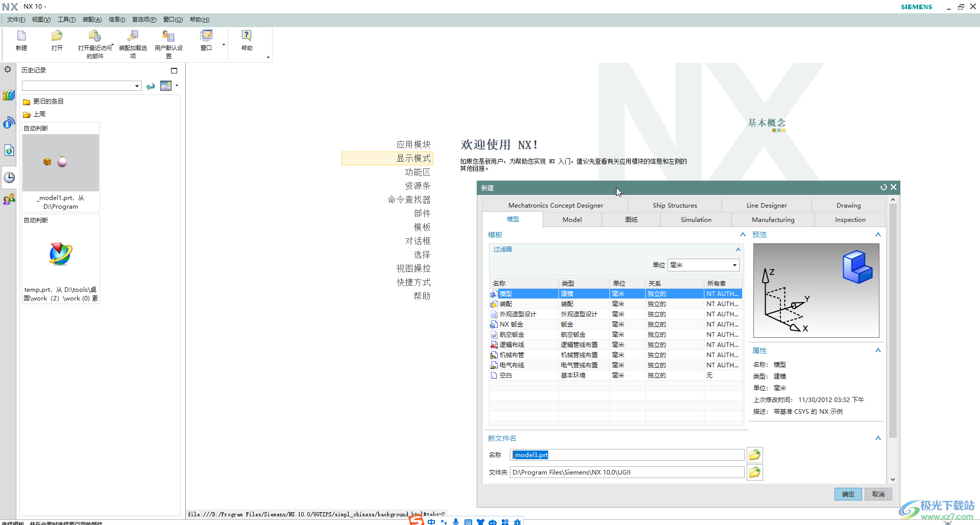Select the 空白 template row

click(x=616, y=375)
